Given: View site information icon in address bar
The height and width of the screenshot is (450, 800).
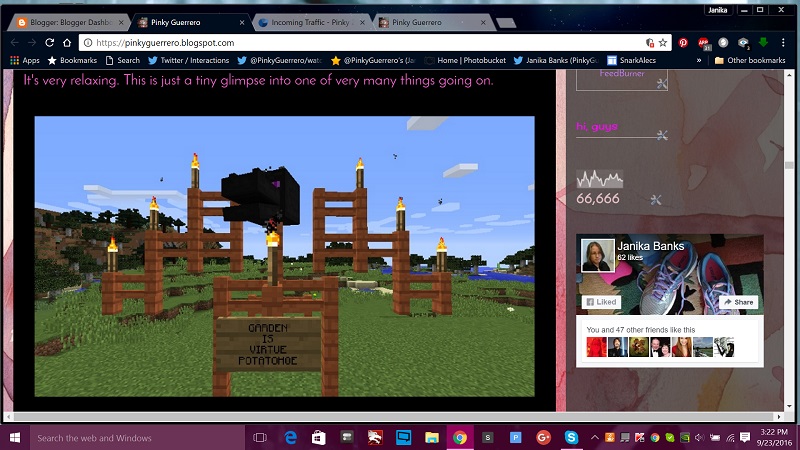Looking at the screenshot, I should click(x=88, y=43).
